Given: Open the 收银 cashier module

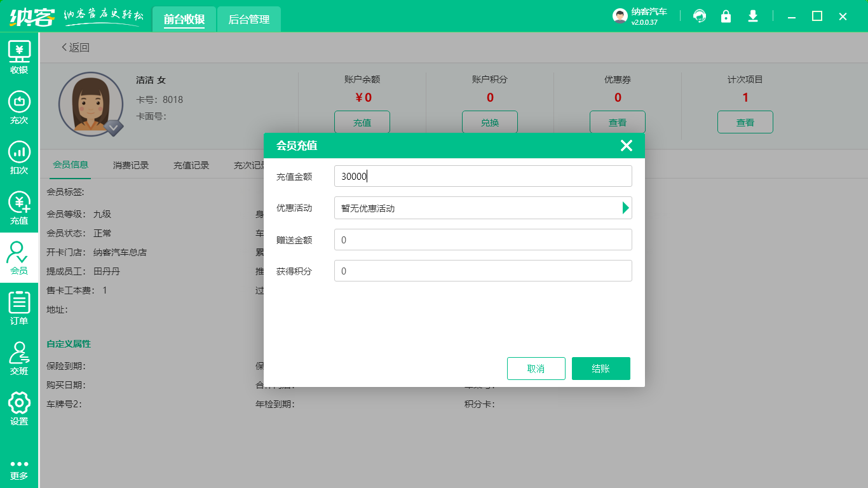Looking at the screenshot, I should tap(19, 56).
